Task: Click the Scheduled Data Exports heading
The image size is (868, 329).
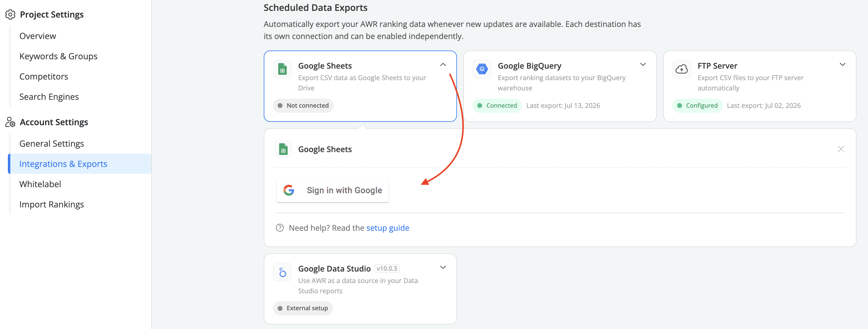Action: (x=315, y=7)
